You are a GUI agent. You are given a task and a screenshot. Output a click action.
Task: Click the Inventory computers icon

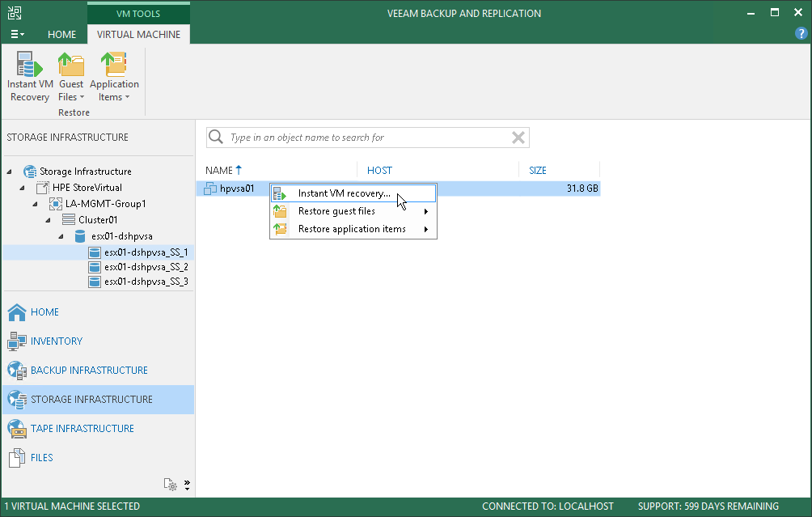tap(17, 341)
